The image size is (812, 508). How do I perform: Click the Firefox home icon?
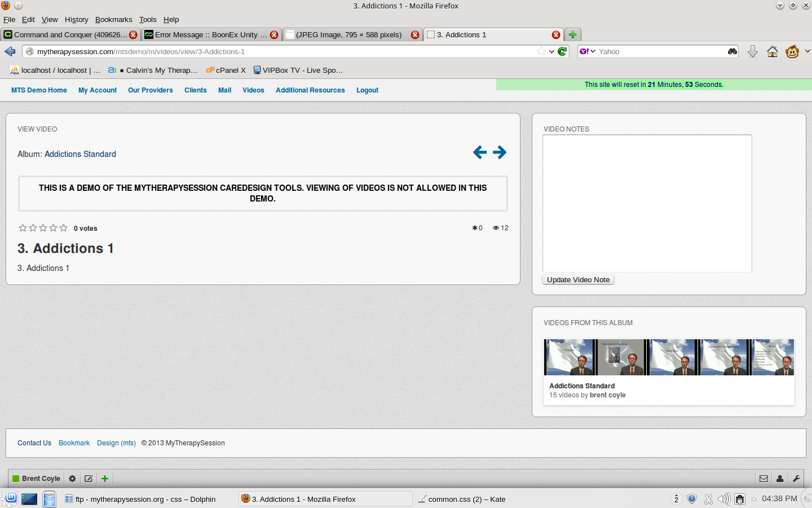pyautogui.click(x=773, y=51)
